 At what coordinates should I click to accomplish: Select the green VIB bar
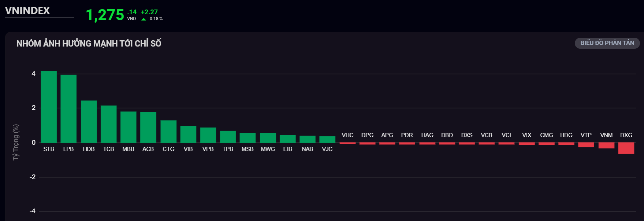click(x=188, y=134)
